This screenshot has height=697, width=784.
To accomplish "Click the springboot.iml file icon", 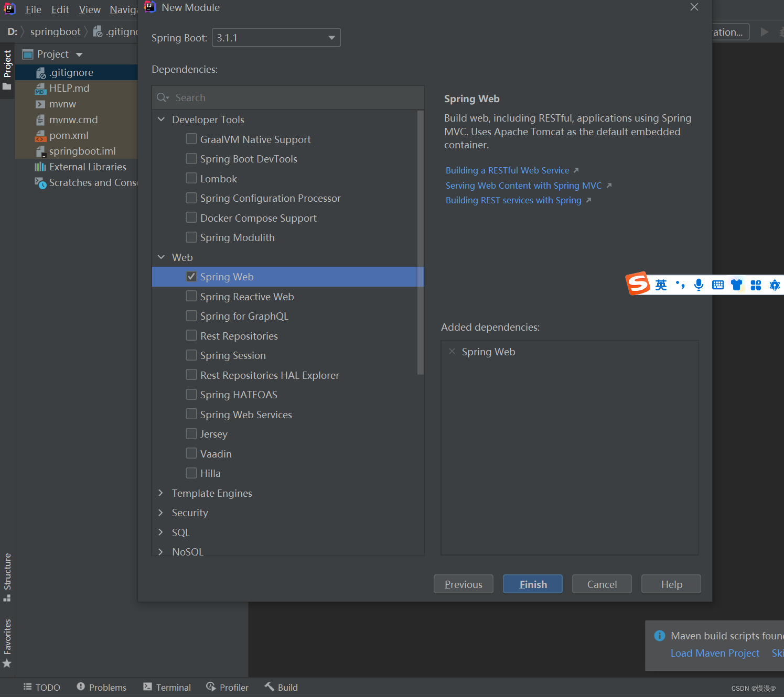I will click(40, 151).
